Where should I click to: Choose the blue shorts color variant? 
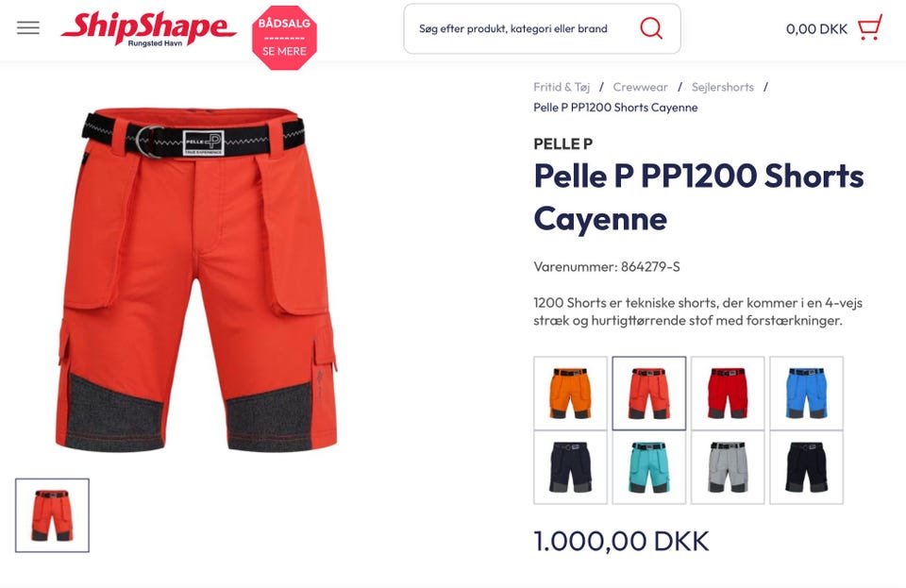[x=806, y=394]
